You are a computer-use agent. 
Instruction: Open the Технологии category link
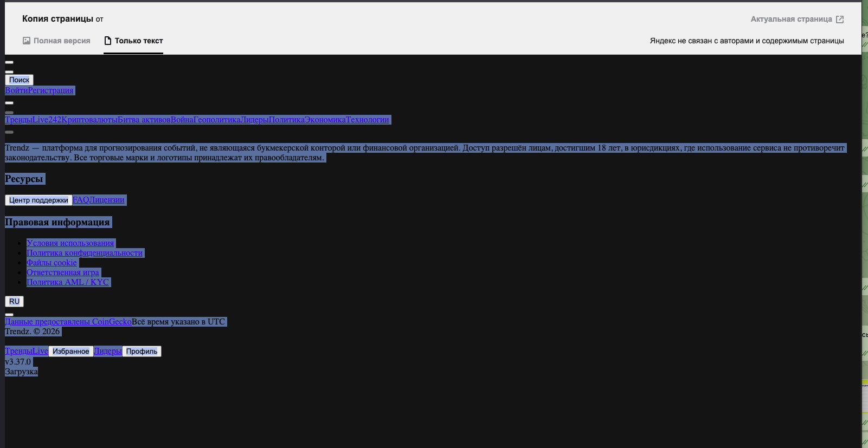(x=368, y=120)
